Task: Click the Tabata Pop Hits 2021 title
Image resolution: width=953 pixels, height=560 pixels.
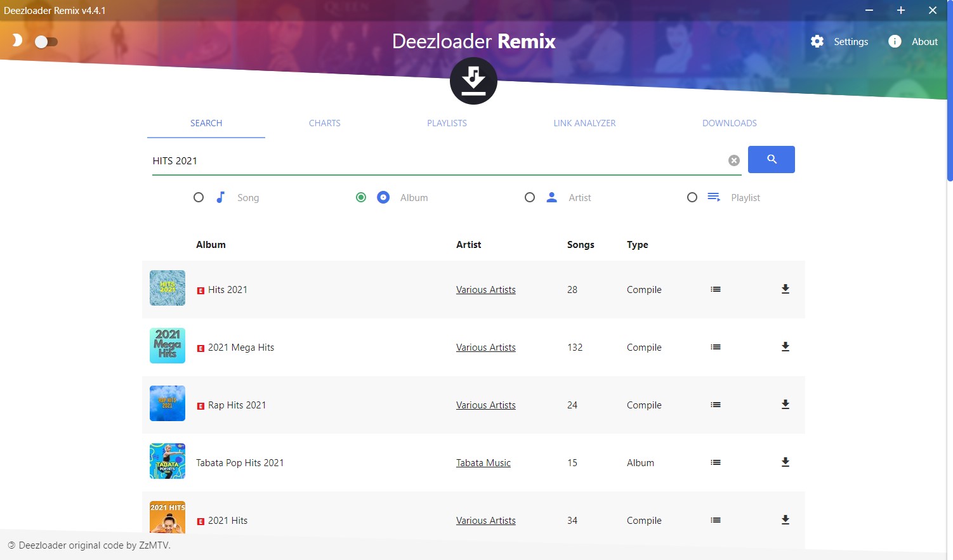Action: [240, 463]
